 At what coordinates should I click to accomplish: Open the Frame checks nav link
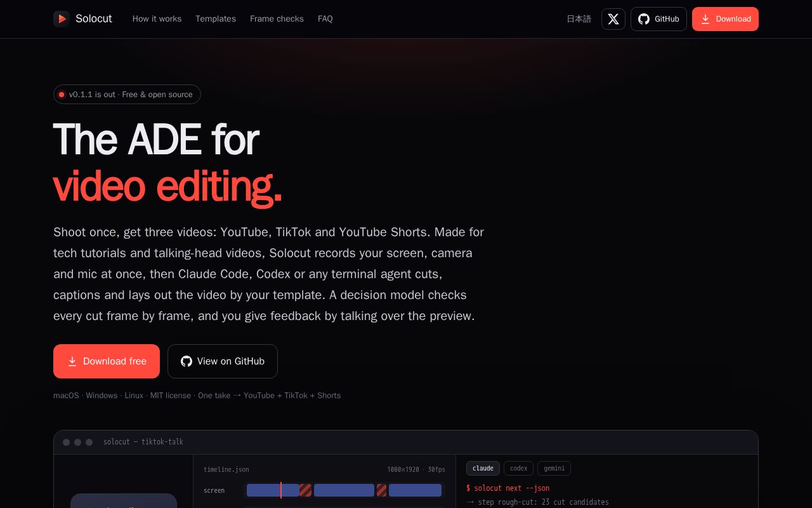click(277, 19)
